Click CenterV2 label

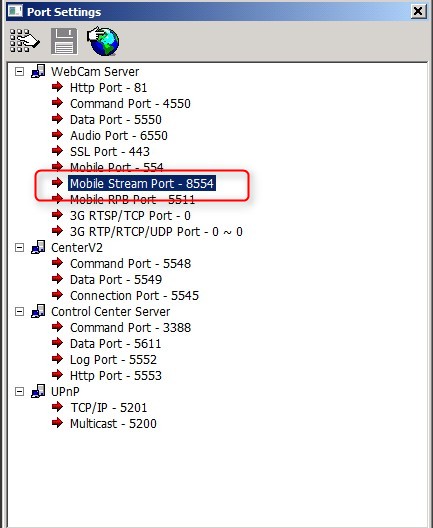77,248
